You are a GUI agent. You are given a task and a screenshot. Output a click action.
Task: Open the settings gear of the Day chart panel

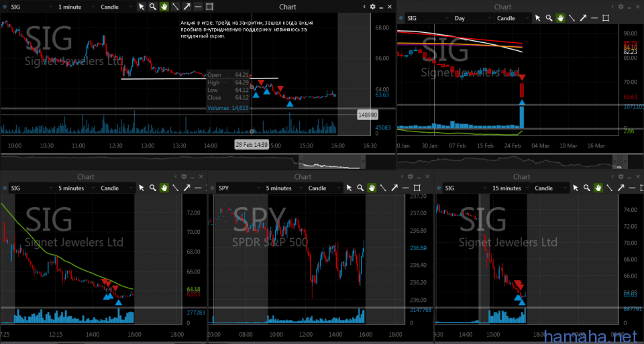(x=621, y=7)
